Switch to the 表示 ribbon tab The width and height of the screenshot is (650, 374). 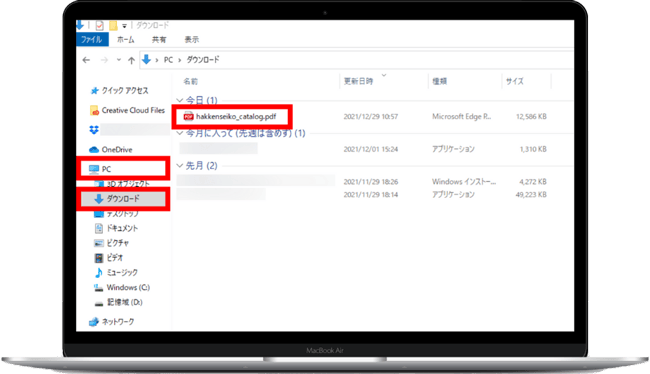tap(192, 39)
